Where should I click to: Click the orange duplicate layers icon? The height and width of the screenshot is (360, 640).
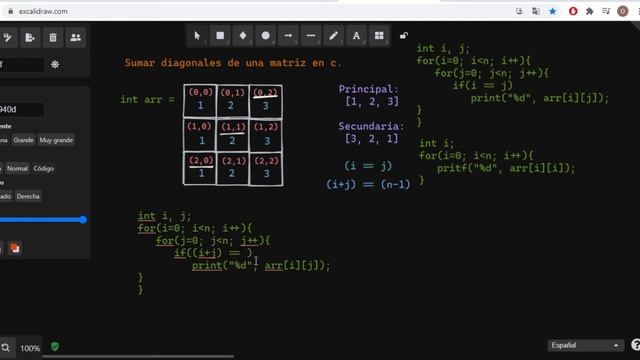click(15, 248)
